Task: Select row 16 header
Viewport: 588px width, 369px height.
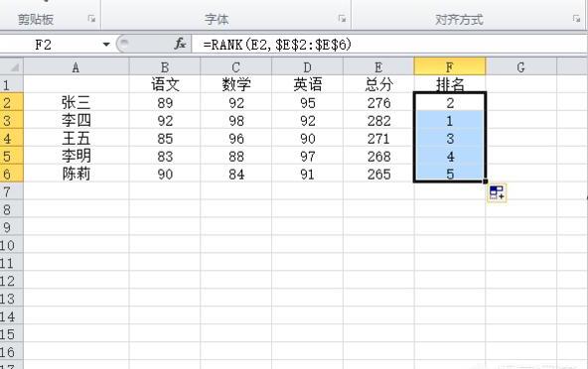Action: (11, 352)
